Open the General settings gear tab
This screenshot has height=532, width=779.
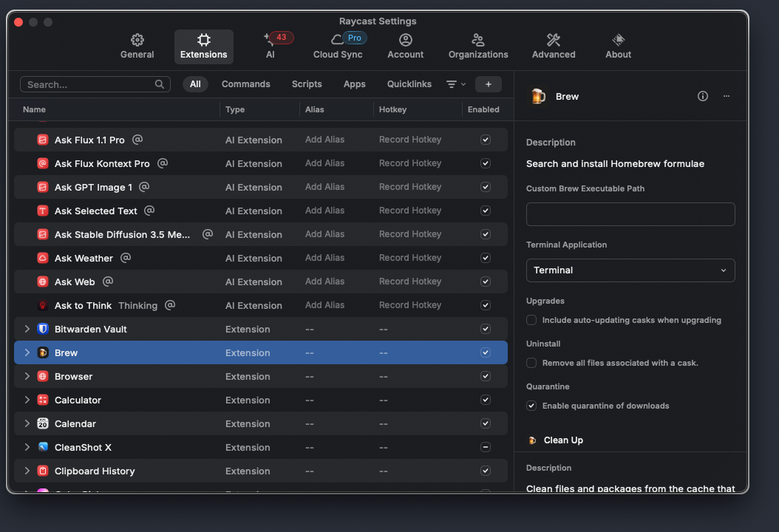pyautogui.click(x=137, y=41)
